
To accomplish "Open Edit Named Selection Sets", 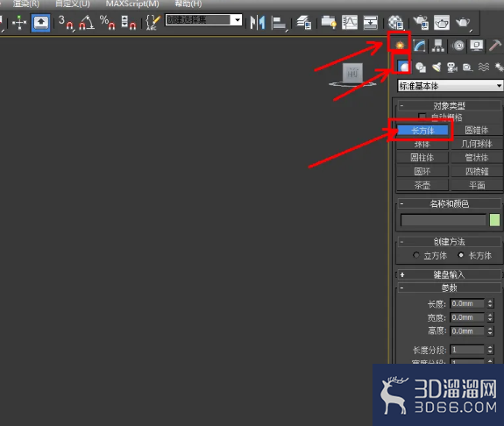I will click(153, 23).
